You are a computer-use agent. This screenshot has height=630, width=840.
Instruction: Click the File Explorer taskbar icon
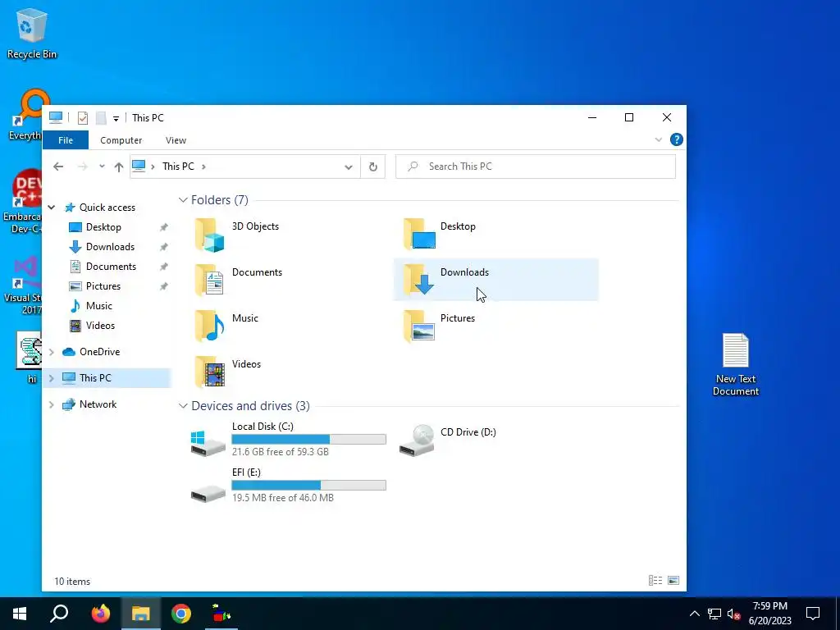(141, 614)
